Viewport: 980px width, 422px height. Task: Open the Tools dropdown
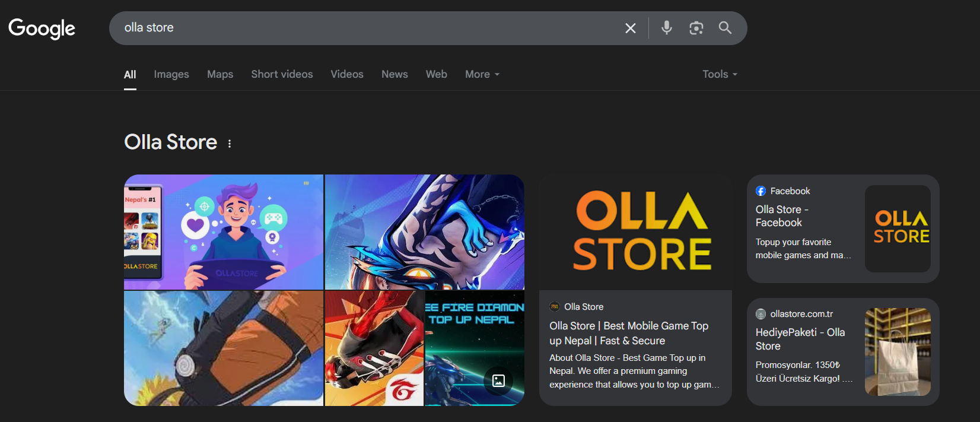point(720,74)
